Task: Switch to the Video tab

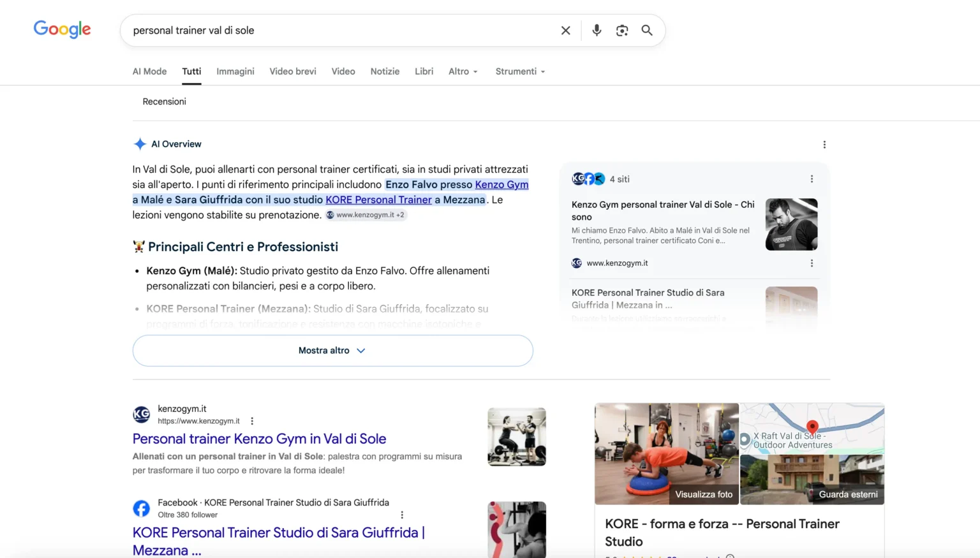Action: (x=343, y=71)
